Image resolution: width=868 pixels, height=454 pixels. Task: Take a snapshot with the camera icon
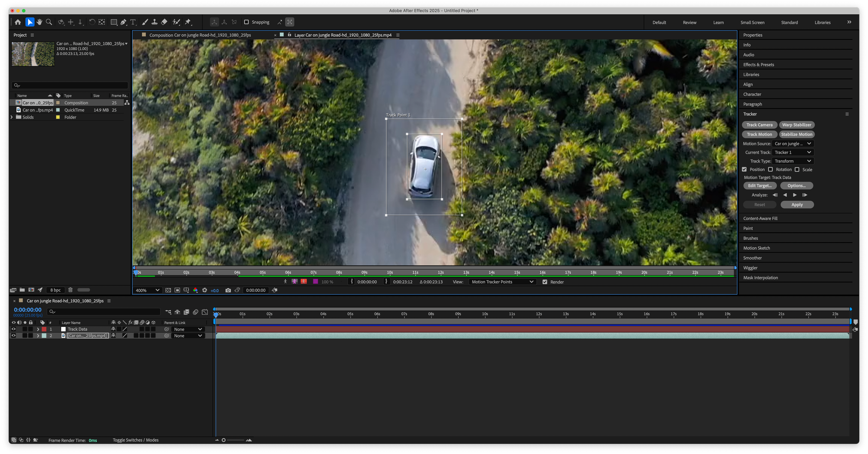[228, 290]
